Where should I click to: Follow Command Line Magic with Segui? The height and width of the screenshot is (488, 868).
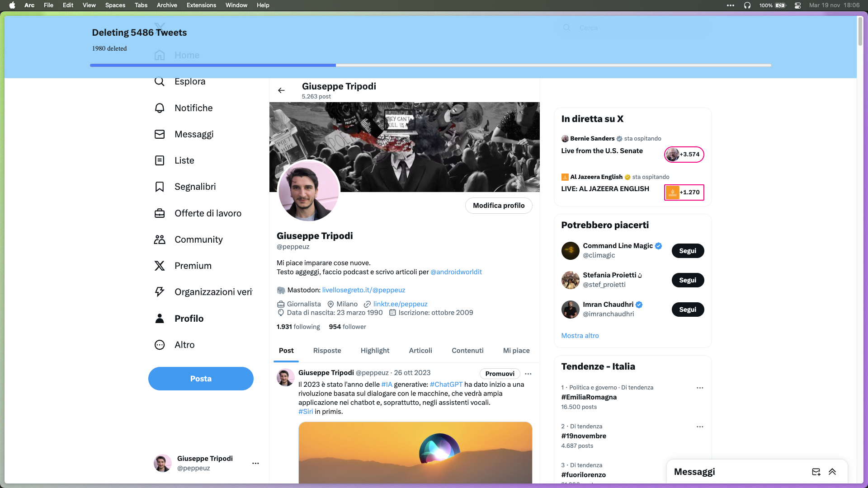[688, 251]
